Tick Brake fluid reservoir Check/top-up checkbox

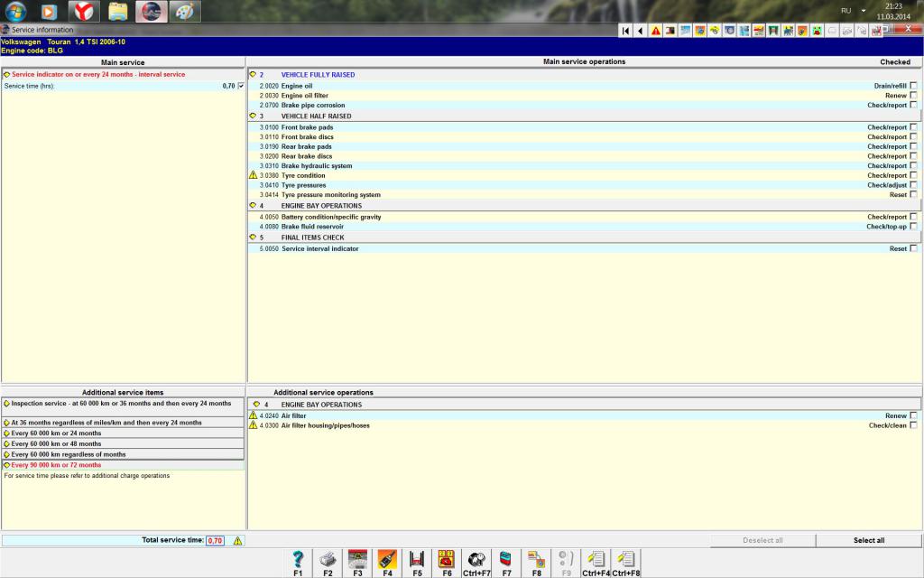pyautogui.click(x=913, y=226)
